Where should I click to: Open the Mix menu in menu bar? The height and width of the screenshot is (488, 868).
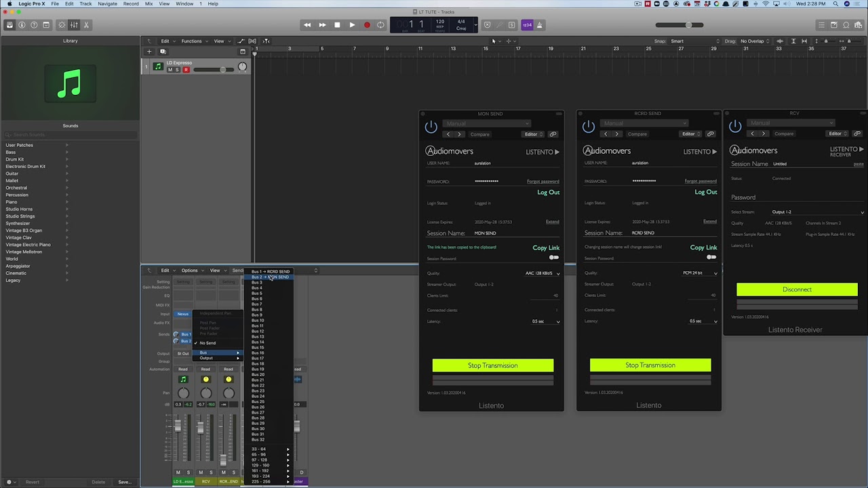(149, 3)
